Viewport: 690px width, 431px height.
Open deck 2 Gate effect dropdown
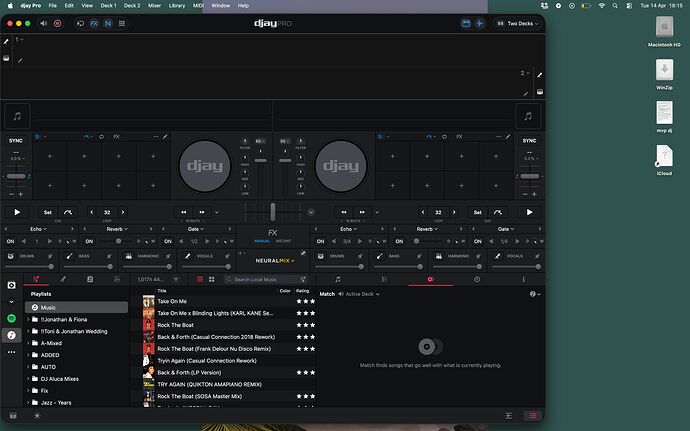(x=506, y=229)
